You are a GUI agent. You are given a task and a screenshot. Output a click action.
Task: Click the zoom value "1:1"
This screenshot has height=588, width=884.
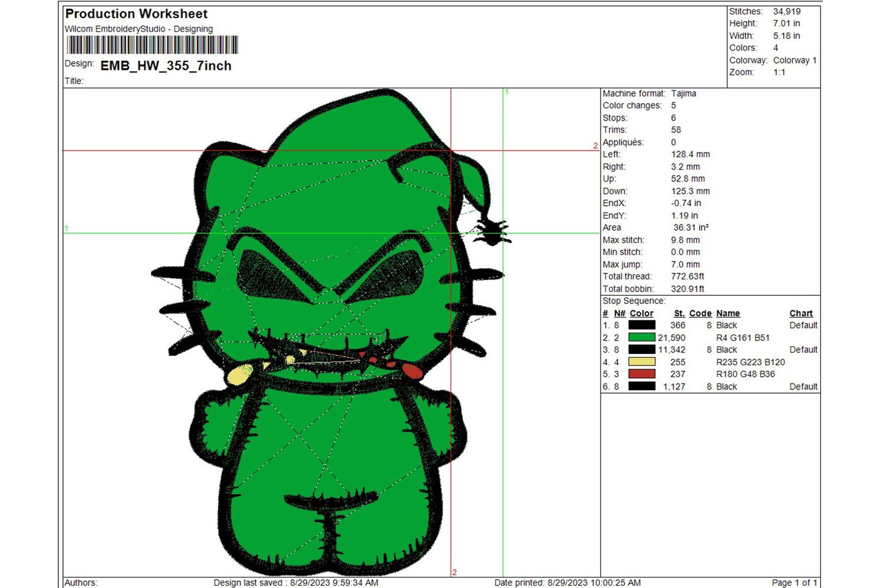779,72
